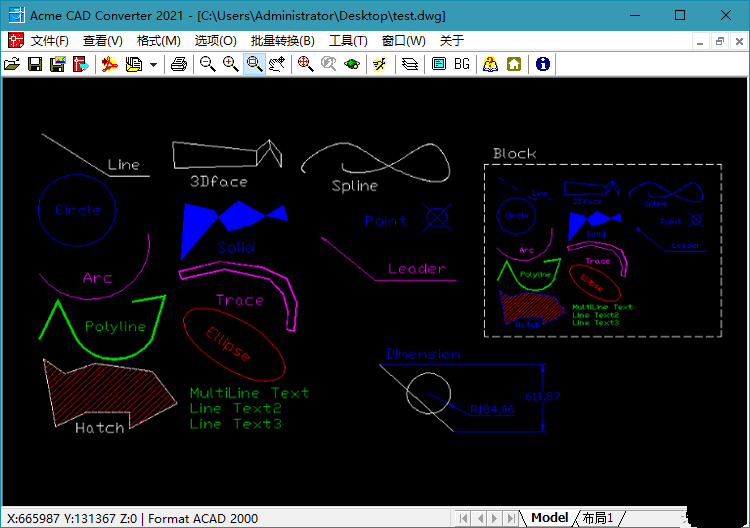
Task: Open the 文件(F) menu
Action: 50,41
